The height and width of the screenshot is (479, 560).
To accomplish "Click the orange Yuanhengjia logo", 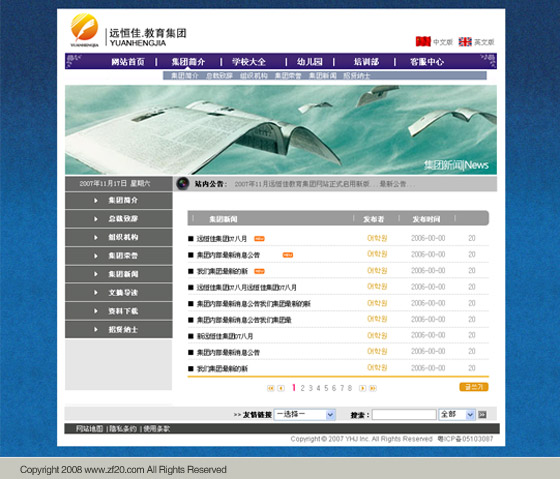I will pos(84,28).
